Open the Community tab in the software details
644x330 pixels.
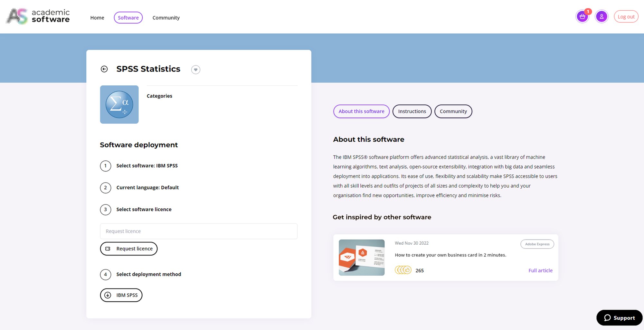point(453,111)
